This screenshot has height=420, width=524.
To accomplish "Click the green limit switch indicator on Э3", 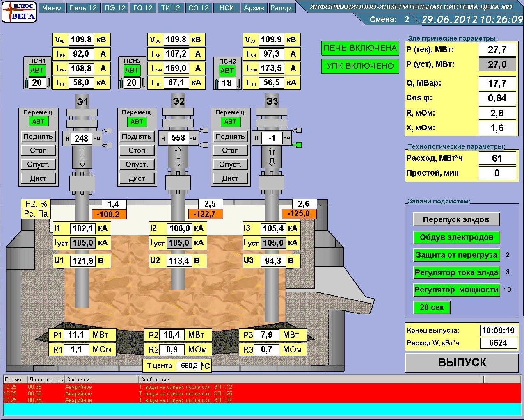I will coord(298,144).
